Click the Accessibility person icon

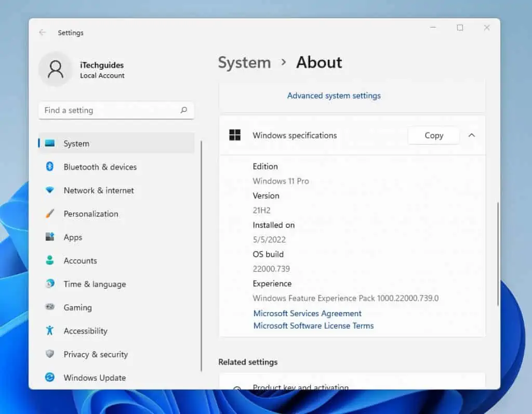tap(51, 331)
